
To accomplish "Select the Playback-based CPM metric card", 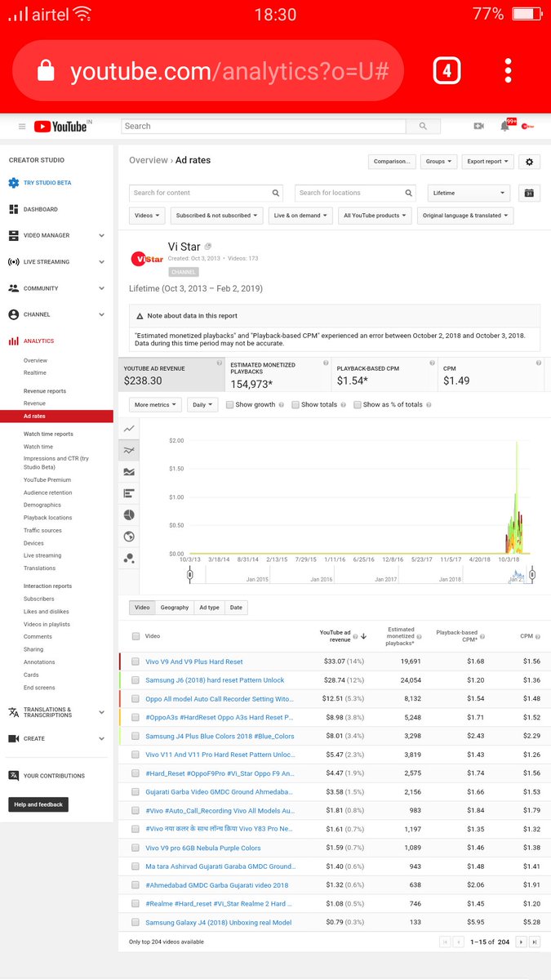I will coord(383,375).
